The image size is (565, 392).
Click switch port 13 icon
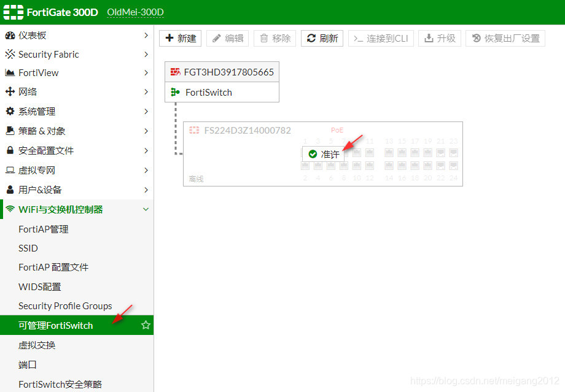tap(389, 153)
